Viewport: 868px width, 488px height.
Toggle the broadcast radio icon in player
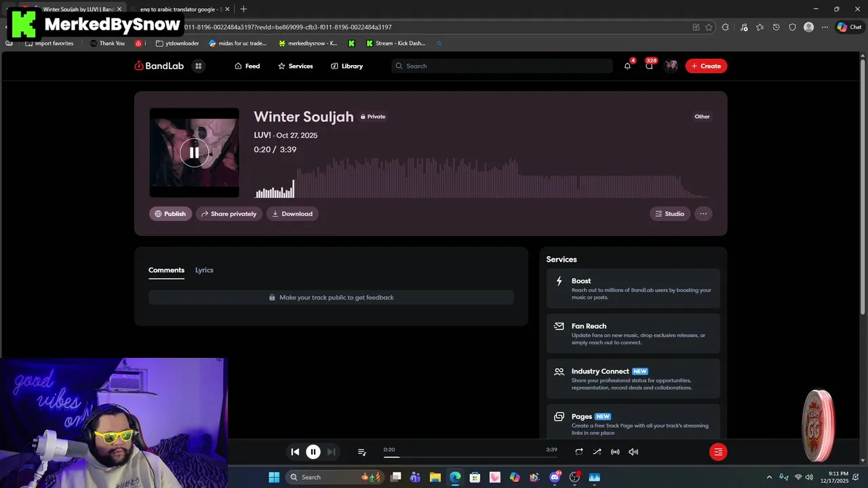(615, 451)
